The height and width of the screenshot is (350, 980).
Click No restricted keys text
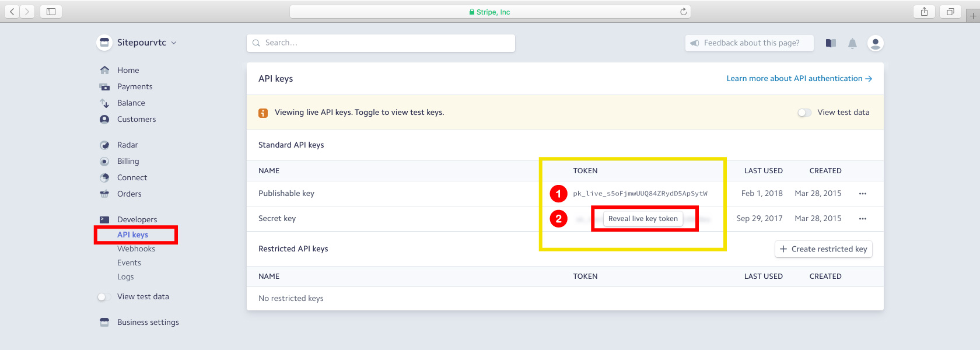coord(291,299)
